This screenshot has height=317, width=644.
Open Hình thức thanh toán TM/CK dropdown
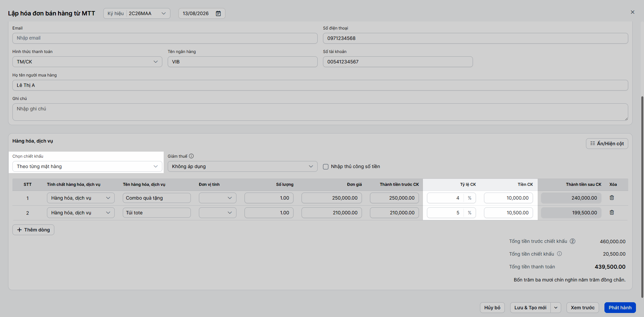tap(87, 62)
